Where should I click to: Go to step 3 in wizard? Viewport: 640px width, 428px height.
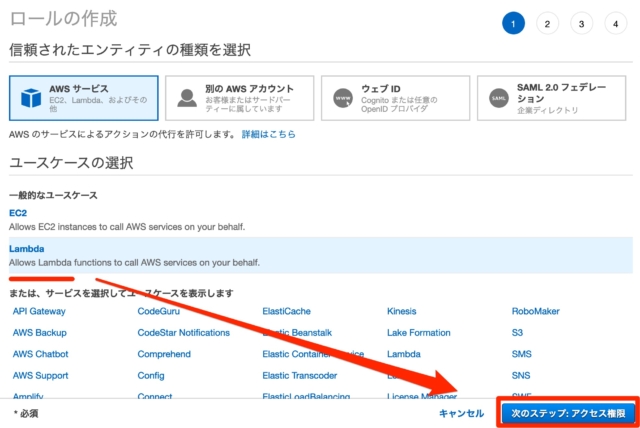point(581,24)
